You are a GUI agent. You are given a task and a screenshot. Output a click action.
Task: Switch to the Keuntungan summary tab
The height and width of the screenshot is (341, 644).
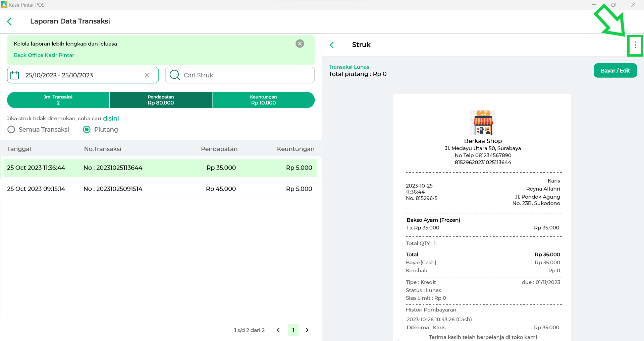[x=263, y=100]
